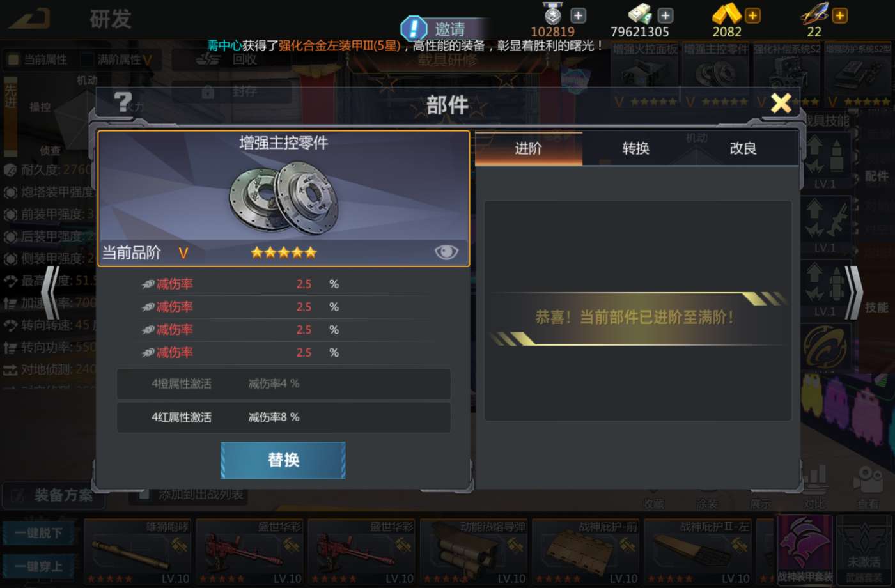Go to next part with right chevron
The image size is (895, 588).
point(853,293)
